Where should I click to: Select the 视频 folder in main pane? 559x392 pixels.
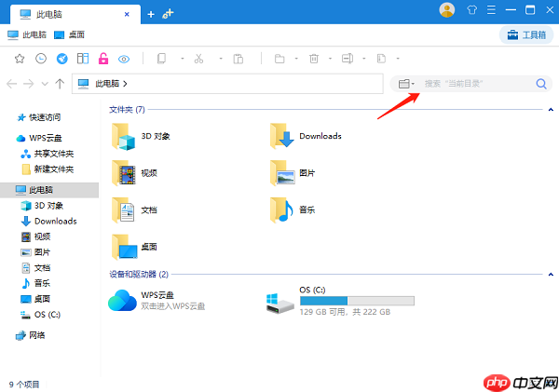tap(134, 173)
